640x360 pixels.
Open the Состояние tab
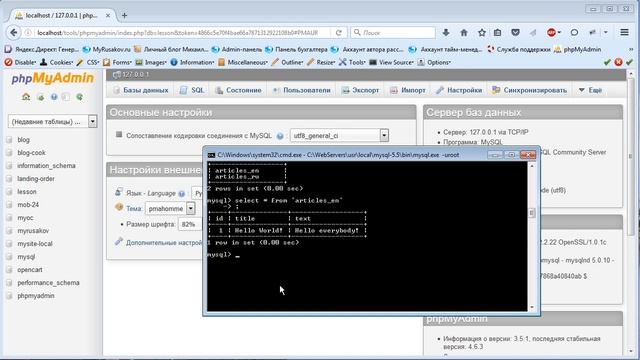tap(238, 90)
